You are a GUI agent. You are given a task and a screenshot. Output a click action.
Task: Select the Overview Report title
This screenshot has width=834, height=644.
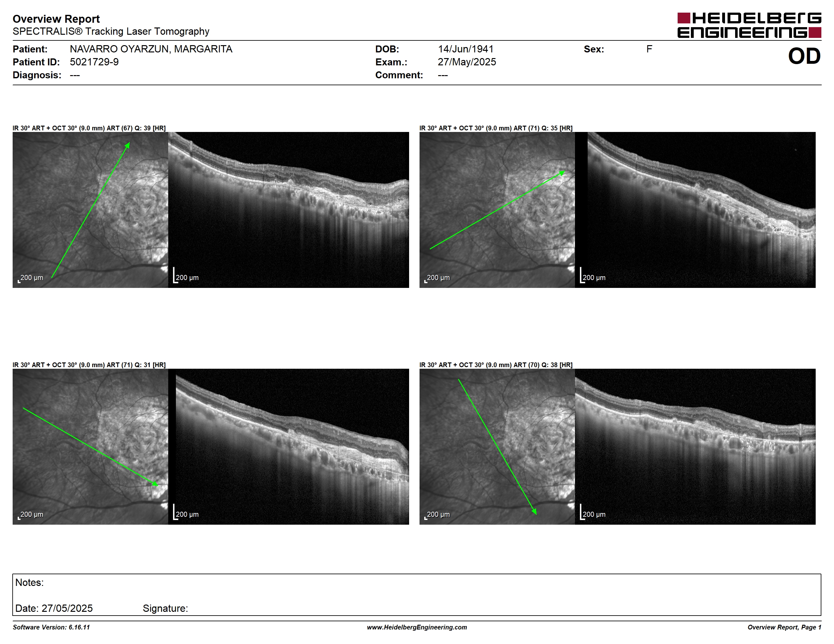coord(56,19)
